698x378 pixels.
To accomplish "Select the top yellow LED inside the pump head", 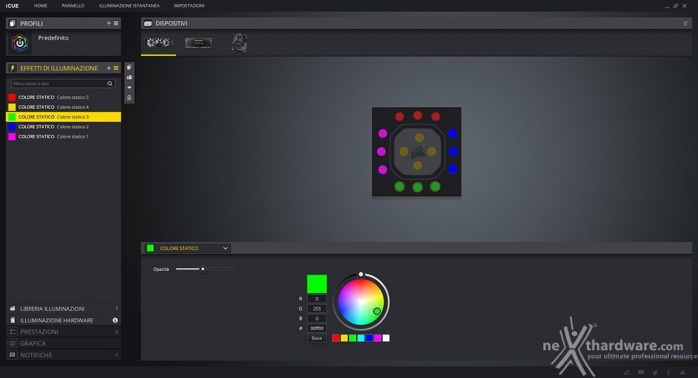I will pyautogui.click(x=419, y=138).
